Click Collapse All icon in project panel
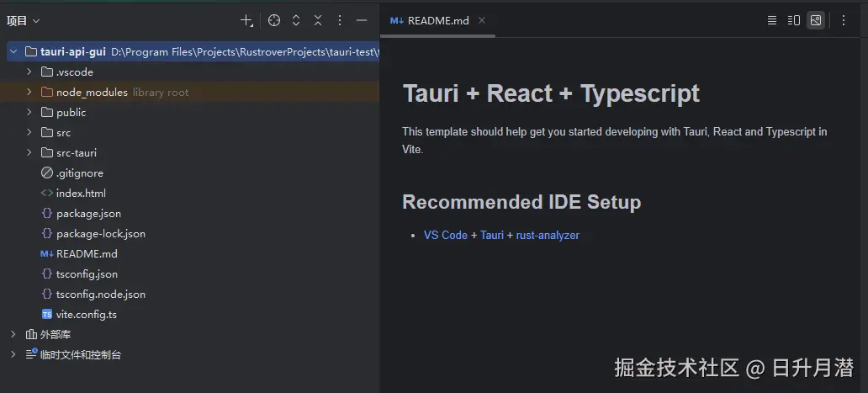Screen dimensions: 868x393 318,20
